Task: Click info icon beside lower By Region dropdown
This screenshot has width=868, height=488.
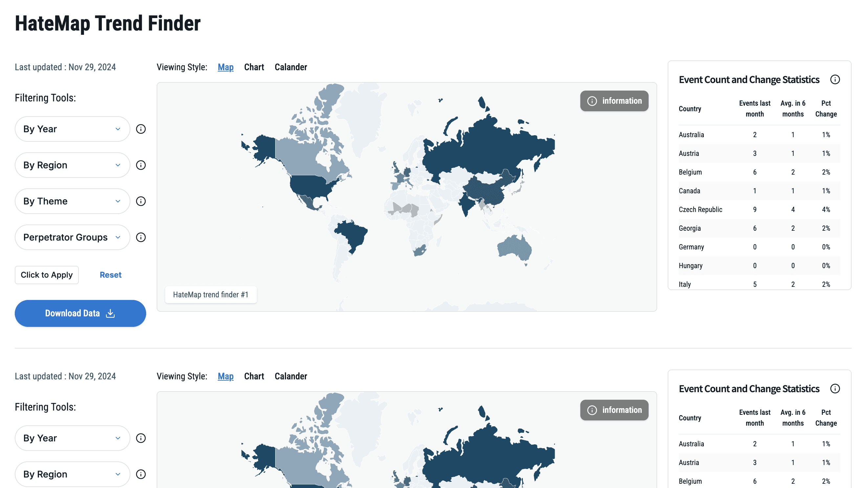Action: [141, 474]
